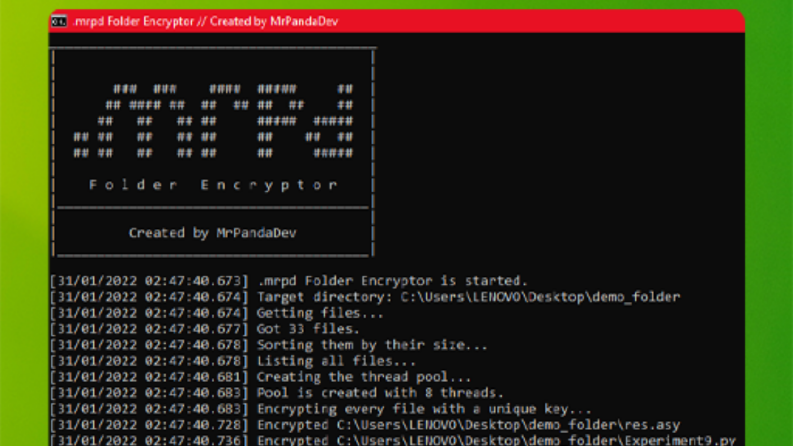793x446 pixels.
Task: Click the "Listing all files..." log line
Action: click(233, 361)
